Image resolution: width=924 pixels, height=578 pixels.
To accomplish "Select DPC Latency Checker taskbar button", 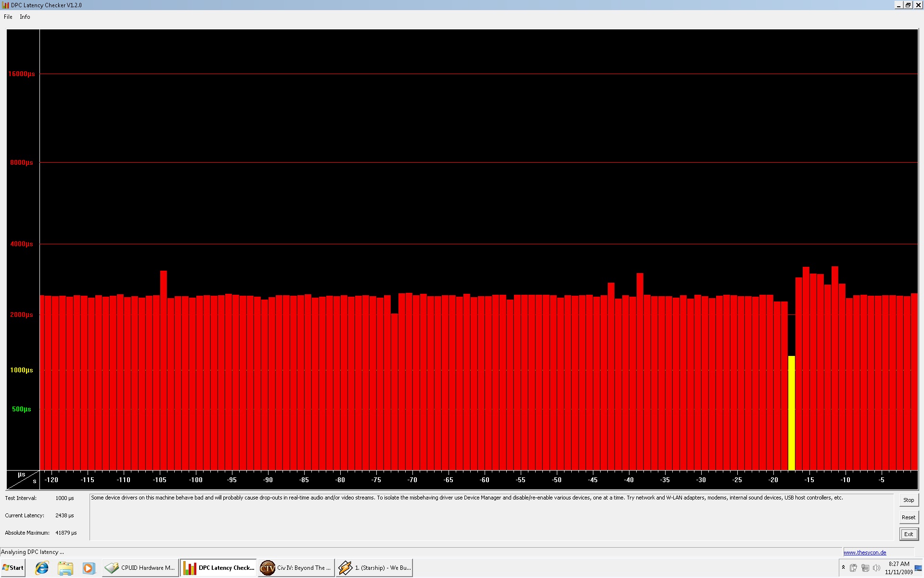I will [x=218, y=568].
